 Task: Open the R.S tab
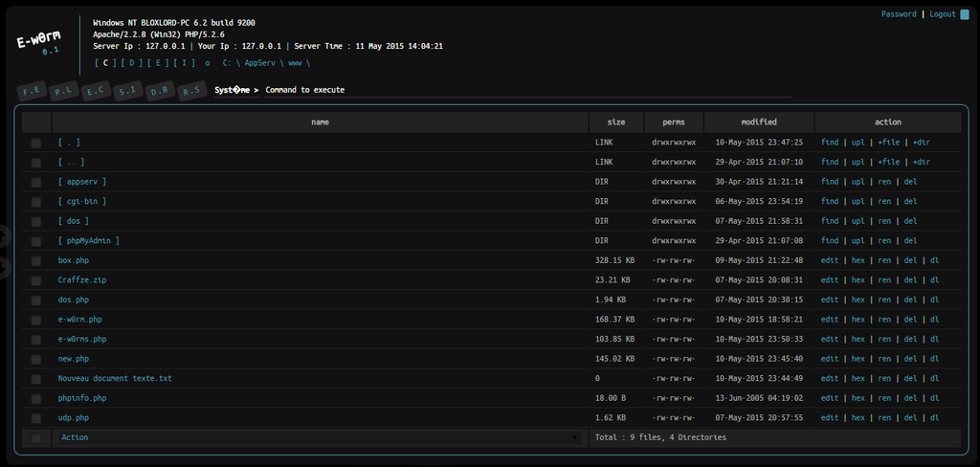click(191, 91)
